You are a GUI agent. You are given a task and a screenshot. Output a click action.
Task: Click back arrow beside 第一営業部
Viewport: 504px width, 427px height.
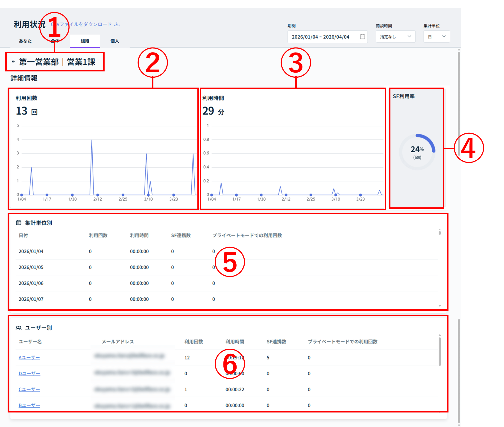click(13, 62)
